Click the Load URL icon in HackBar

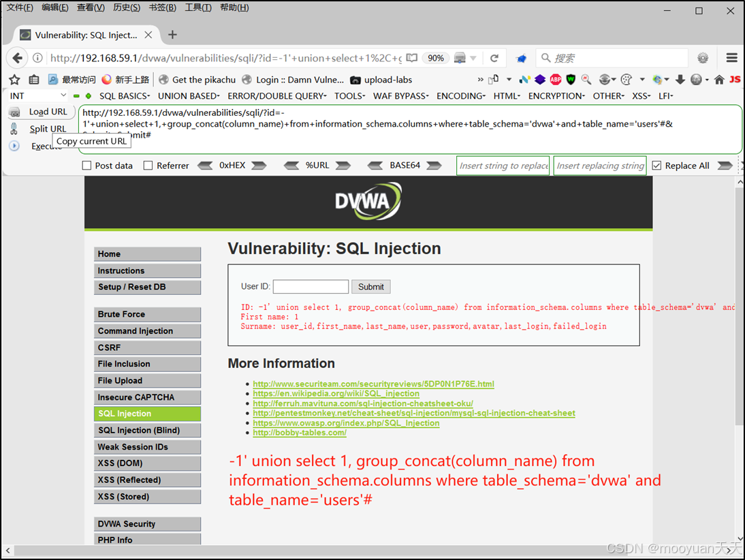click(x=15, y=112)
